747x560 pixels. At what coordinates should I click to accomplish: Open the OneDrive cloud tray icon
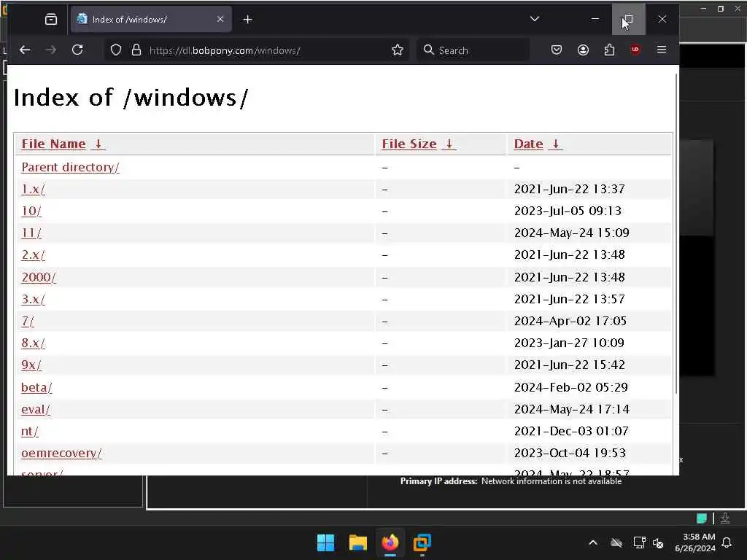[x=616, y=542]
